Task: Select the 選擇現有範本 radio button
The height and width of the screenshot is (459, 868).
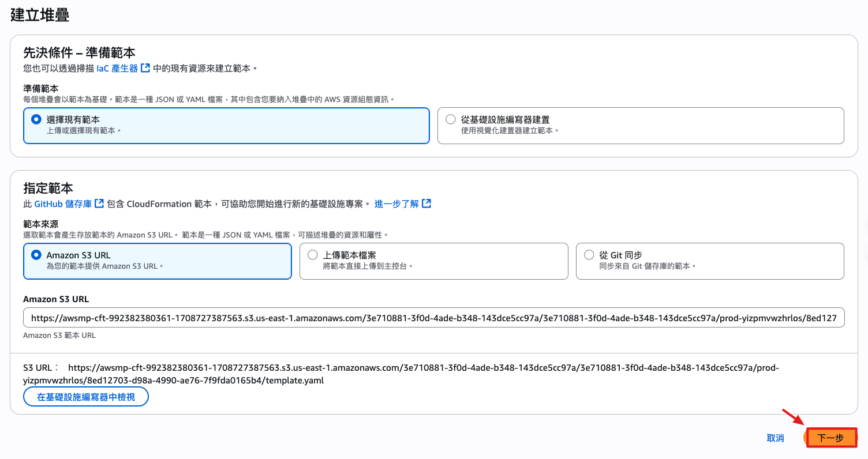Action: [x=36, y=119]
